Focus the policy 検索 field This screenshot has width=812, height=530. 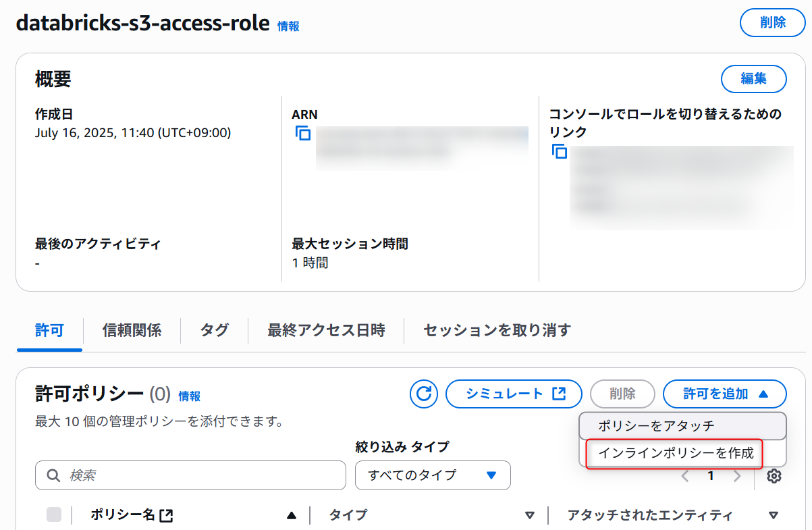(190, 475)
